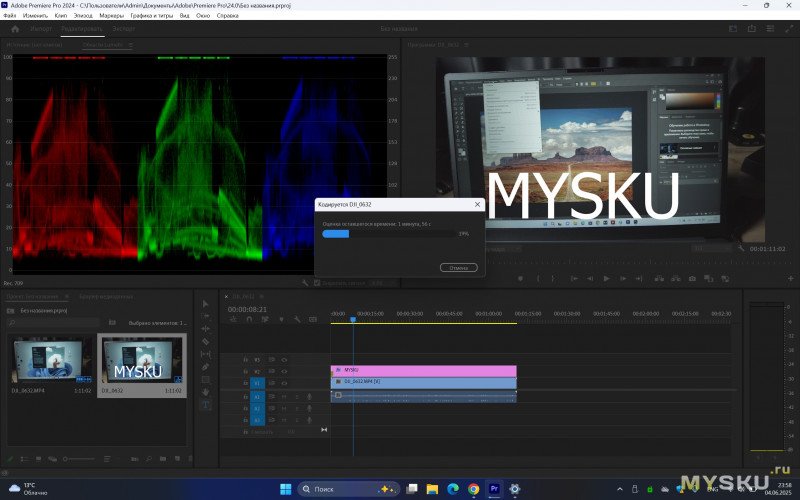Cancel encoding with Отмена button
Image resolution: width=800 pixels, height=500 pixels.
point(459,267)
